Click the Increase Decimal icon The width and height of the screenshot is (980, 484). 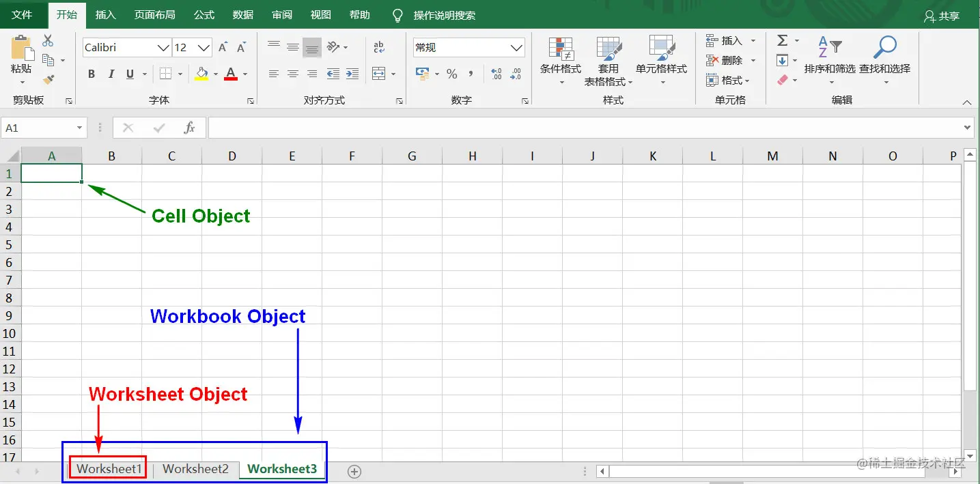click(x=496, y=74)
